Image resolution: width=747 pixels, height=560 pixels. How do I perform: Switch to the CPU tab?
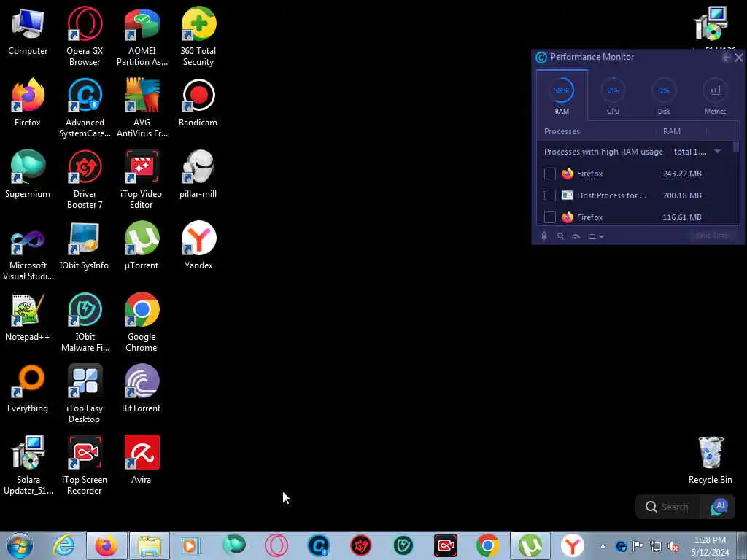tap(613, 96)
